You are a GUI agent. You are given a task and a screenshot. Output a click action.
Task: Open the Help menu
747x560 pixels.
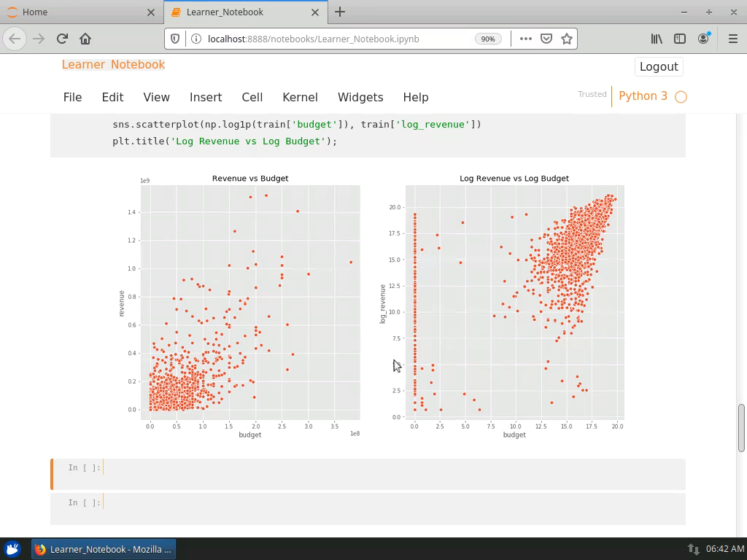(416, 97)
